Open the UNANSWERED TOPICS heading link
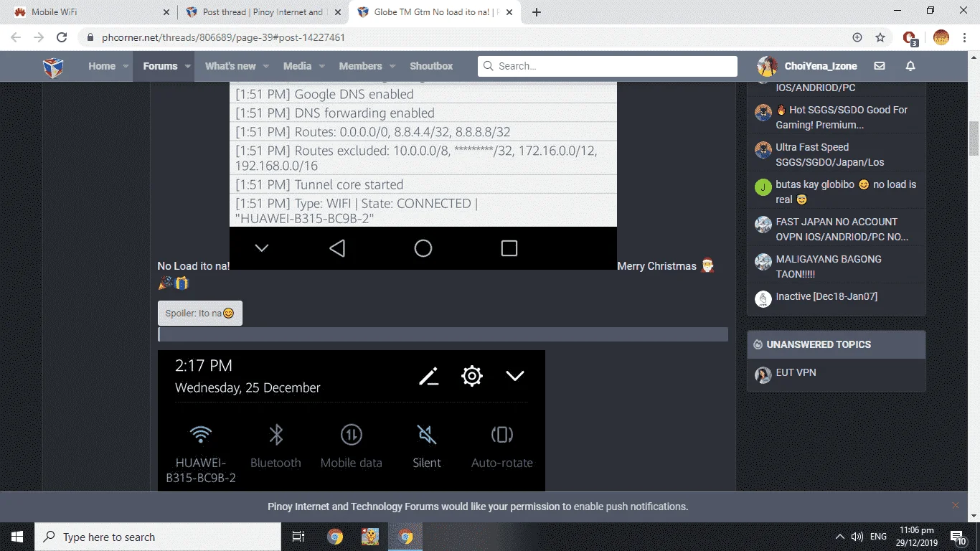 point(819,344)
